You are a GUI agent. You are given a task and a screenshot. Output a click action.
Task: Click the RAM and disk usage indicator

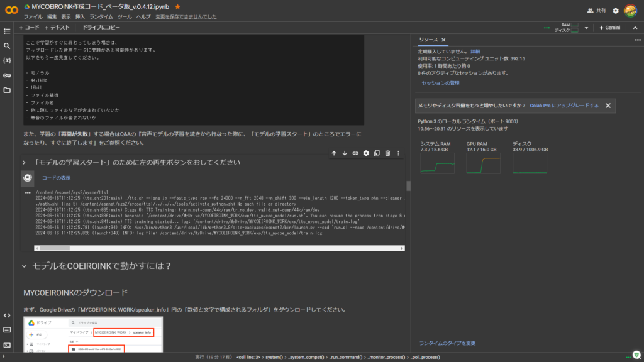567,28
